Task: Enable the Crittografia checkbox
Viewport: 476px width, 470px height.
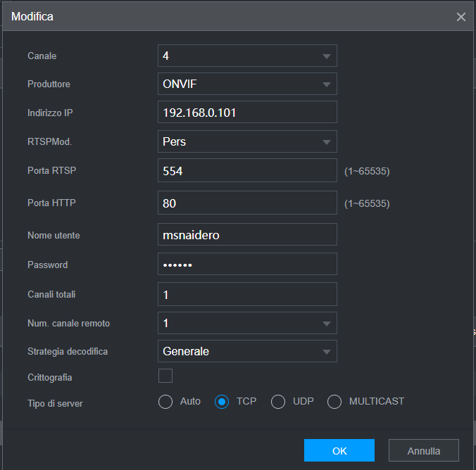Action: [165, 376]
